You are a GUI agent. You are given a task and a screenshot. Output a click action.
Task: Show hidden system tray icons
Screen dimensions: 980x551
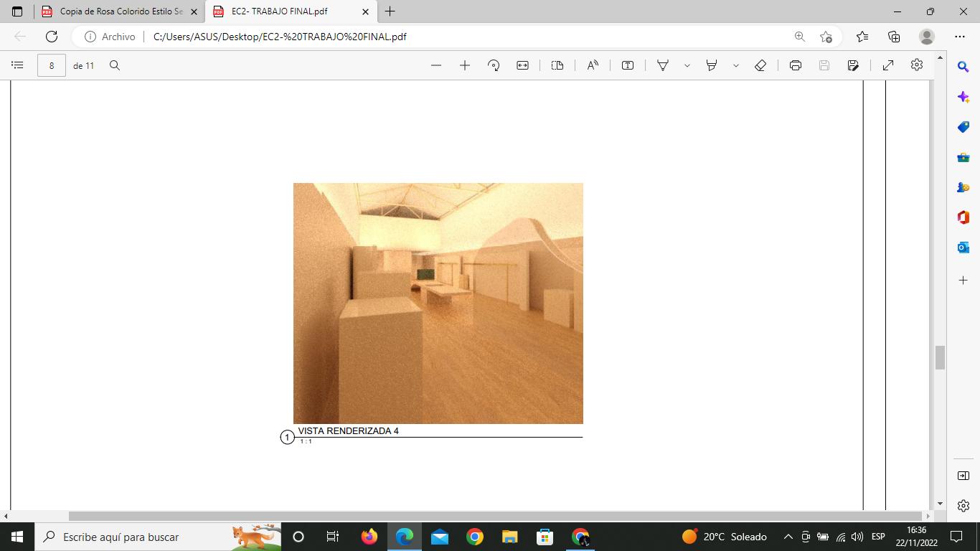pos(788,537)
